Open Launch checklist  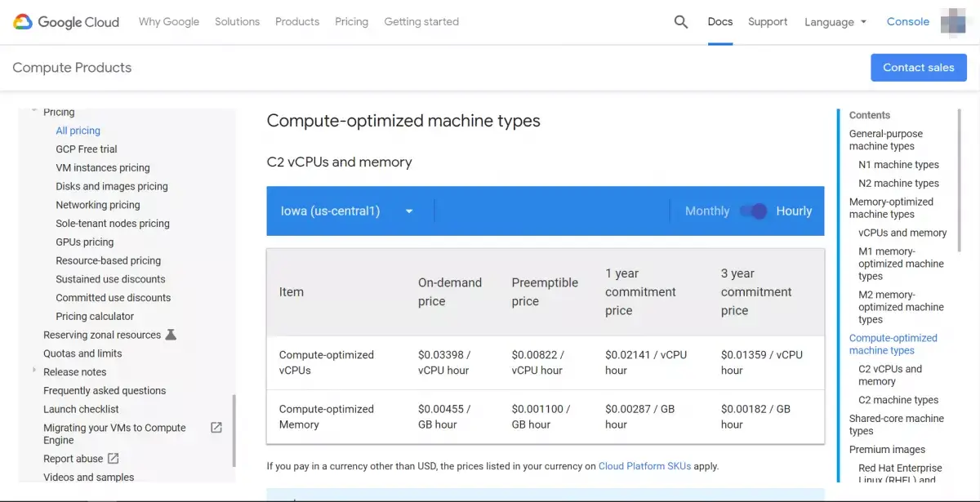point(81,409)
